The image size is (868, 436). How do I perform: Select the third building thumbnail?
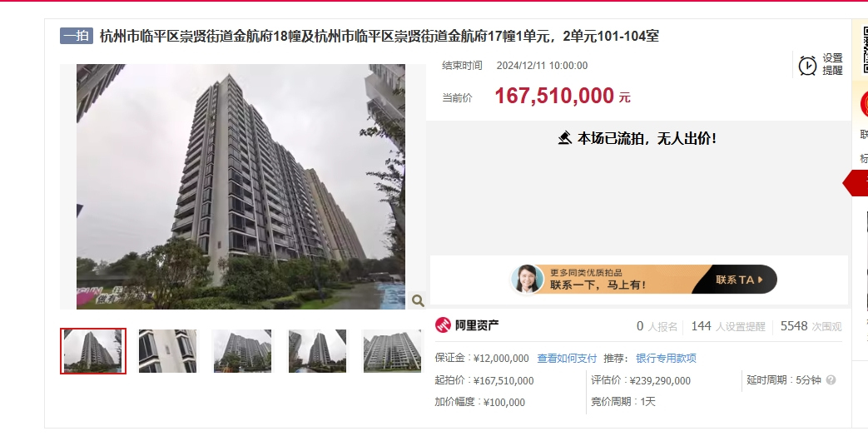[242, 351]
